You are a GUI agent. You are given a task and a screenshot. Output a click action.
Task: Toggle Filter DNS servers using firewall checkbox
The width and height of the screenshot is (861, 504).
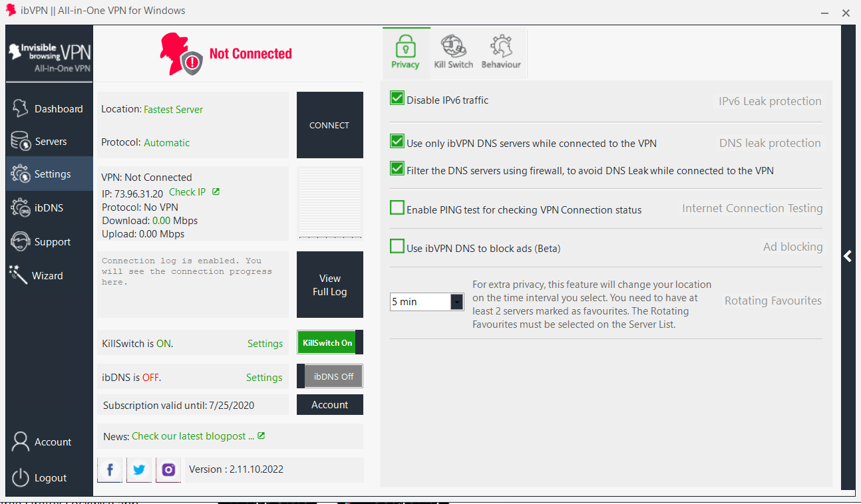click(397, 168)
